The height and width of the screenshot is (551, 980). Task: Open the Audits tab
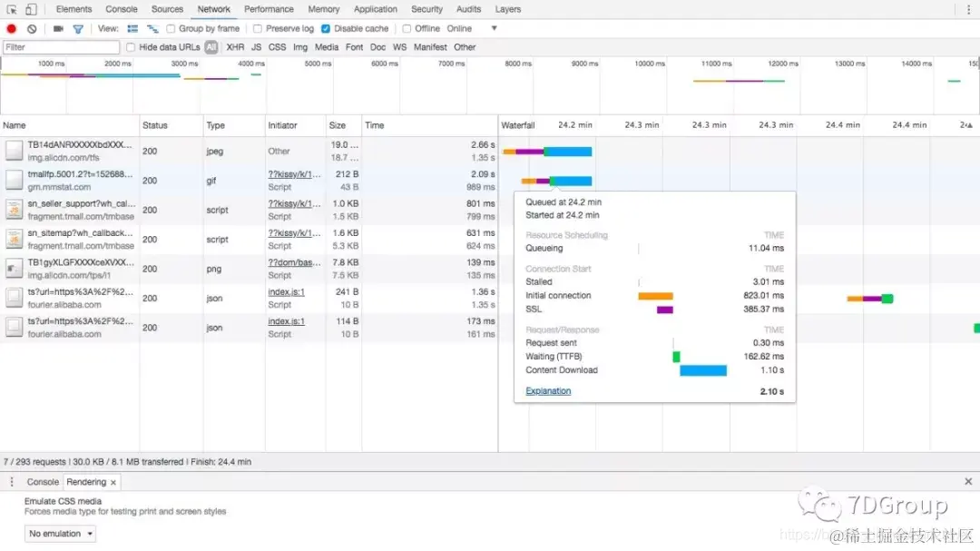469,9
